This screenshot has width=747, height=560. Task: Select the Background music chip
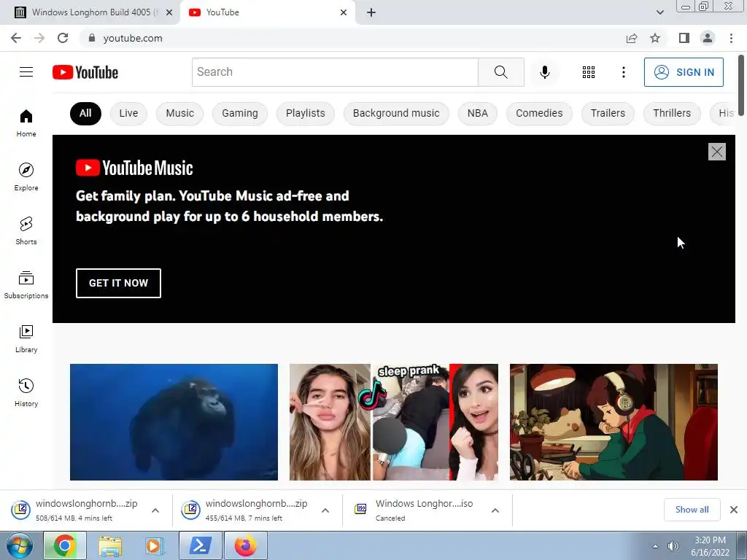point(396,113)
